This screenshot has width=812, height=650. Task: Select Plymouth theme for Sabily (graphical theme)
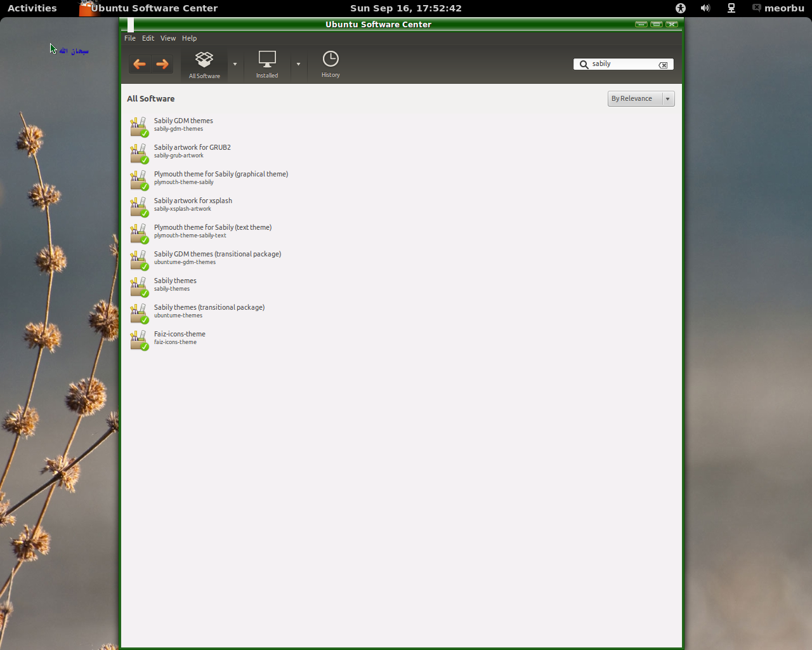point(400,180)
